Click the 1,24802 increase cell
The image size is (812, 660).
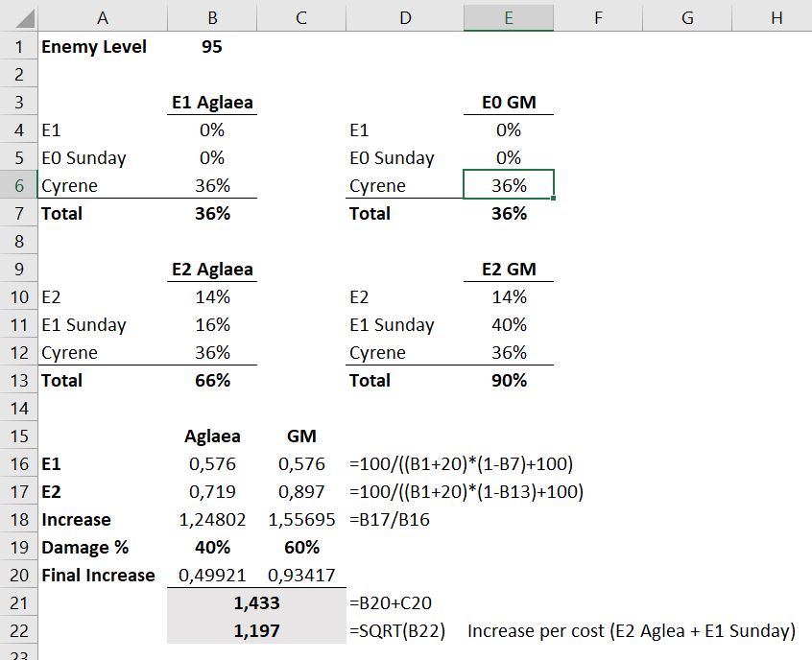point(212,519)
